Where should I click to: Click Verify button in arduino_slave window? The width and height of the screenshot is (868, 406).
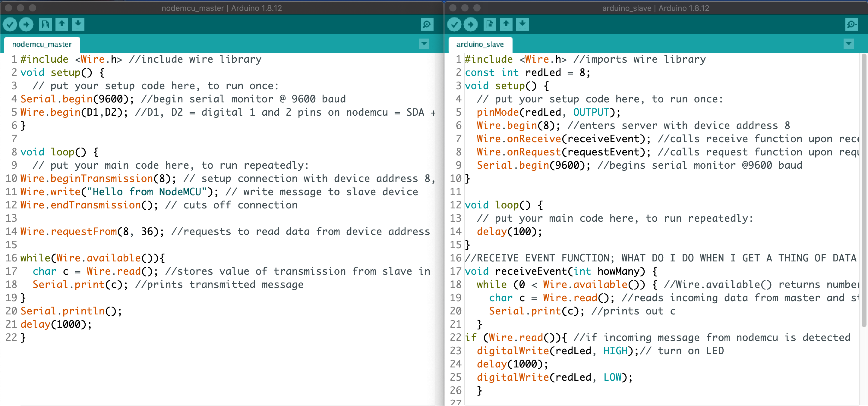(454, 24)
